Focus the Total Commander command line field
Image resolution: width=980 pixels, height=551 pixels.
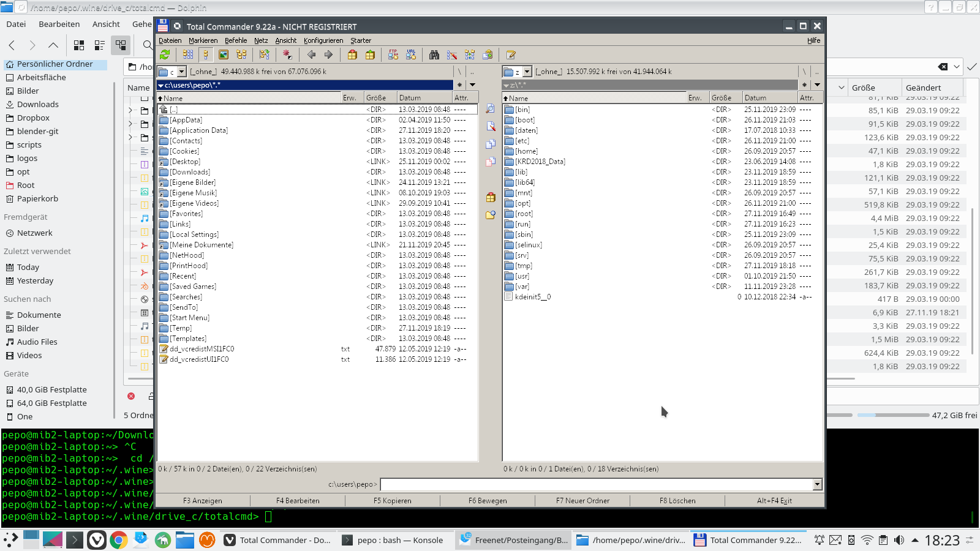coord(597,484)
